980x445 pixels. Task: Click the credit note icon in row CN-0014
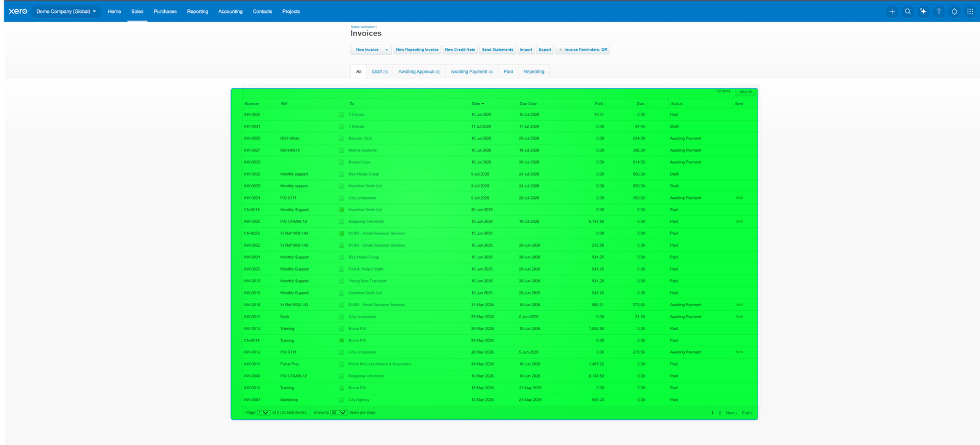click(x=341, y=340)
